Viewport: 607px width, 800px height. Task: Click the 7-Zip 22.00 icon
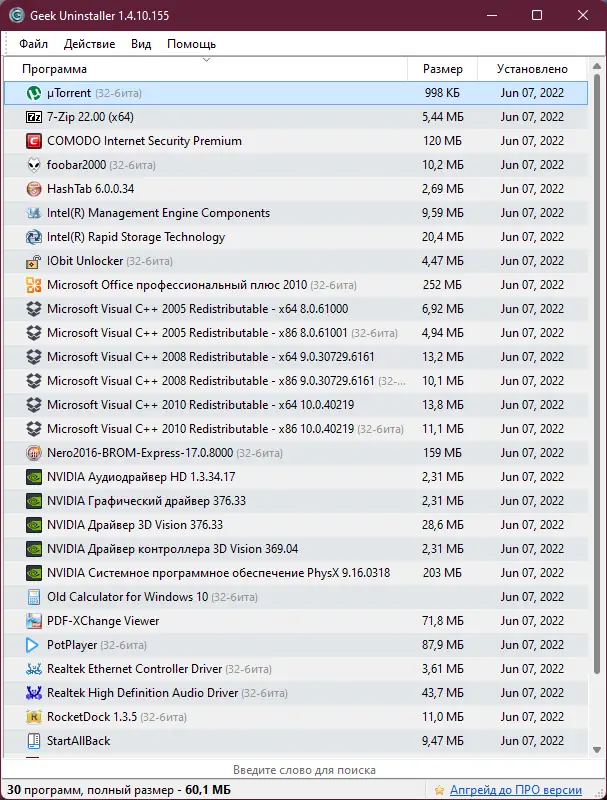tap(34, 117)
